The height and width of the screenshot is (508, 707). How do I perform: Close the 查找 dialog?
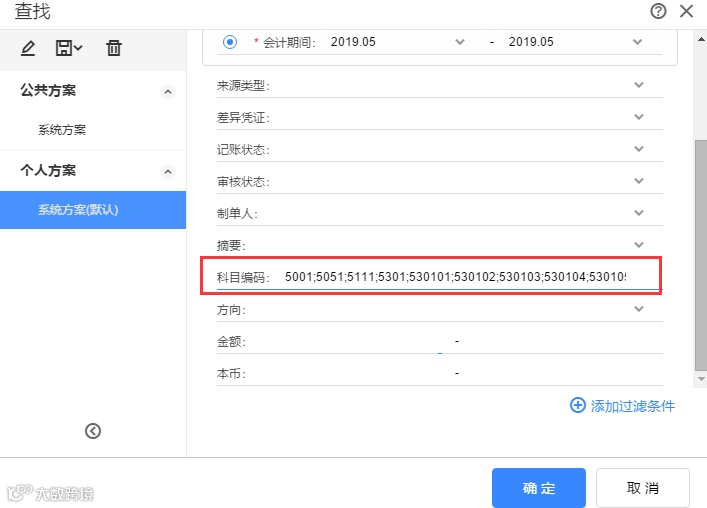click(686, 11)
